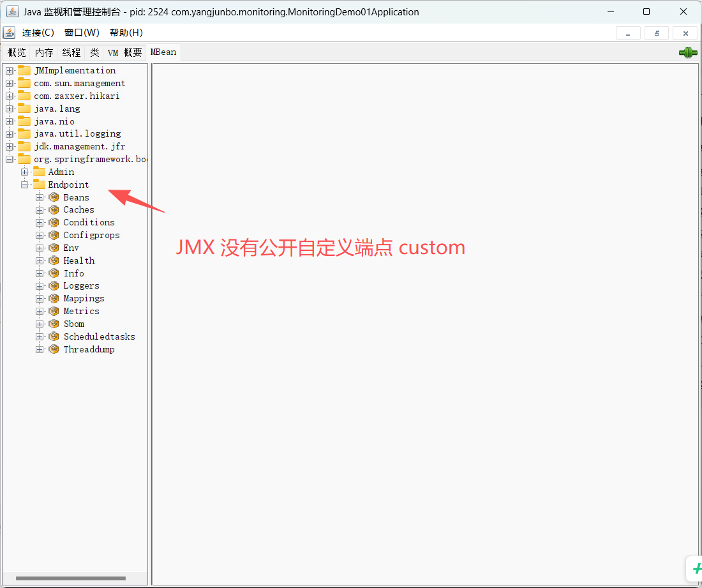This screenshot has height=588, width=702.
Task: Click the Beans MBean icon
Action: click(x=54, y=197)
